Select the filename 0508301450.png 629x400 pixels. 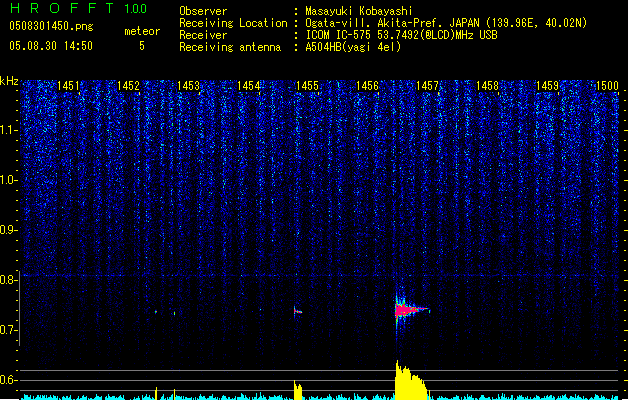pyautogui.click(x=51, y=26)
